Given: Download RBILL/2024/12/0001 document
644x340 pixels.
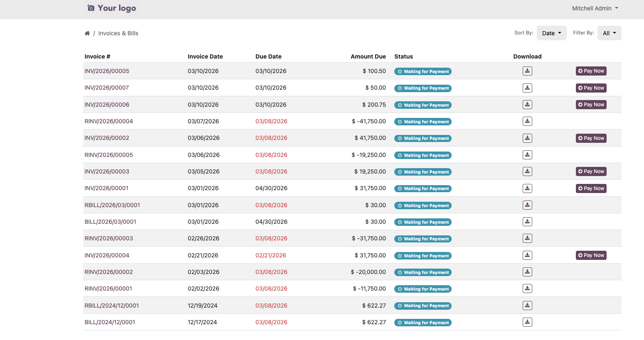Looking at the screenshot, I should pyautogui.click(x=527, y=306).
